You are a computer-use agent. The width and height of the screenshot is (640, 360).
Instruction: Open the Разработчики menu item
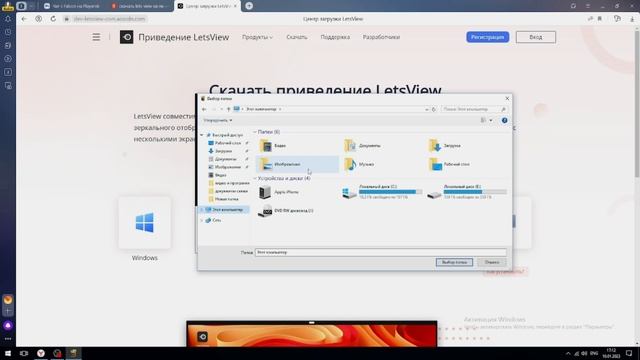point(381,37)
